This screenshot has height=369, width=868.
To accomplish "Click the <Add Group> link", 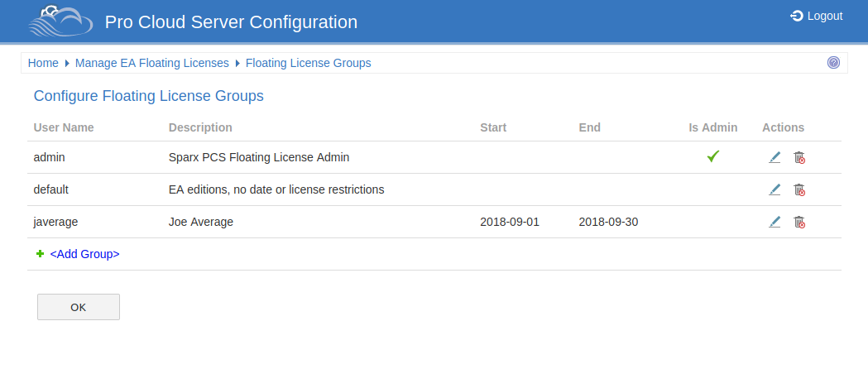I will tap(84, 254).
